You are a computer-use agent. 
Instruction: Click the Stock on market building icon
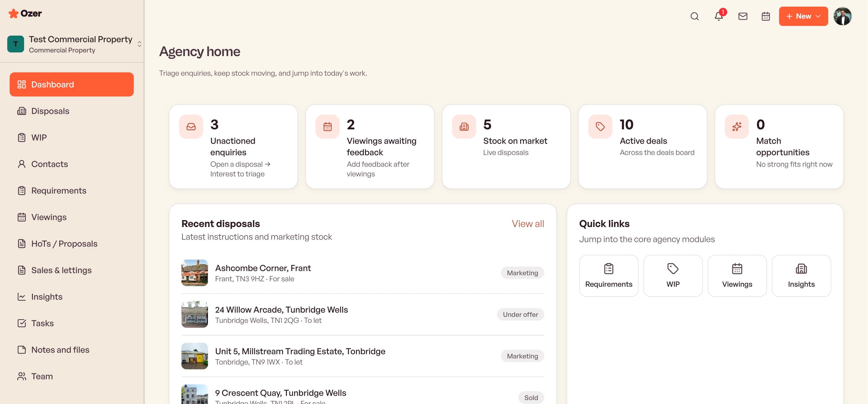click(x=464, y=127)
